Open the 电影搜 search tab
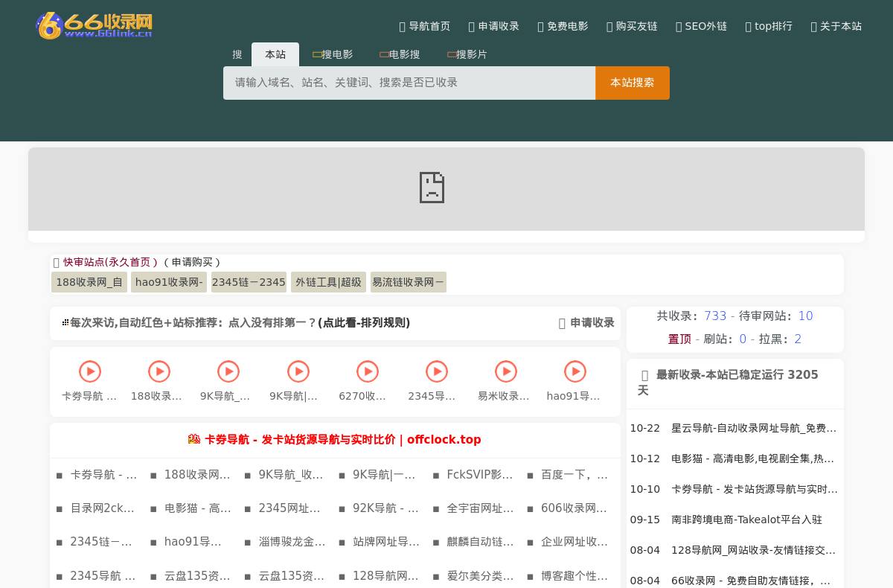Screen dimensions: 893x588 400,54
